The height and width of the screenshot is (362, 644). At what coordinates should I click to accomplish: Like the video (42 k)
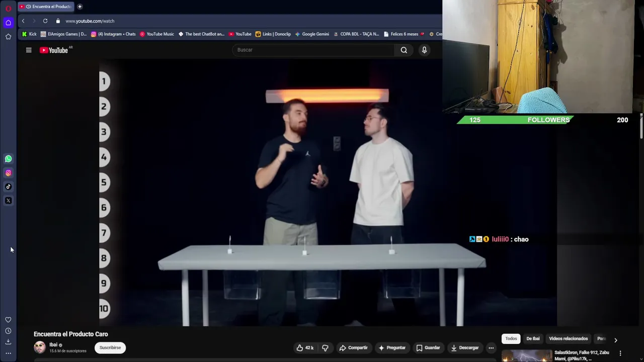tap(305, 348)
